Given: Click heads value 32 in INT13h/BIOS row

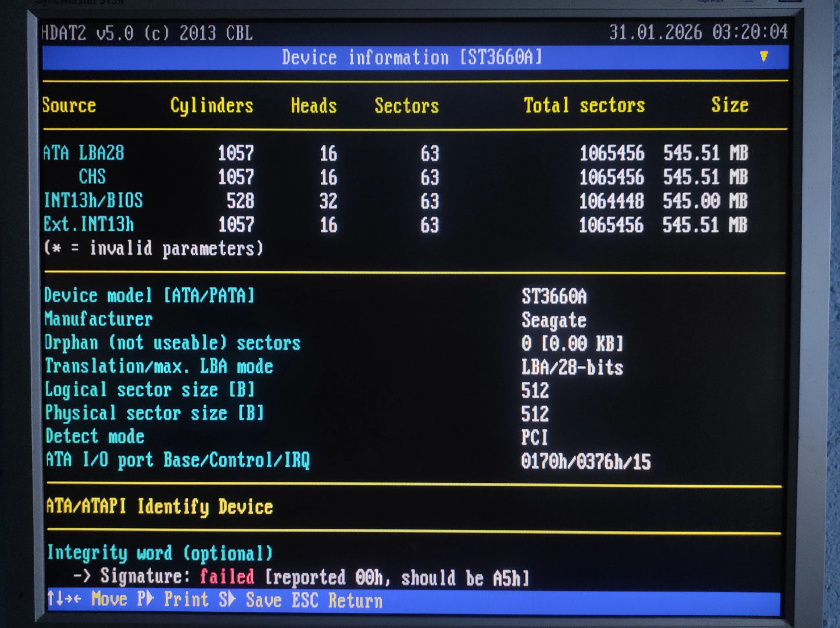Looking at the screenshot, I should (328, 201).
